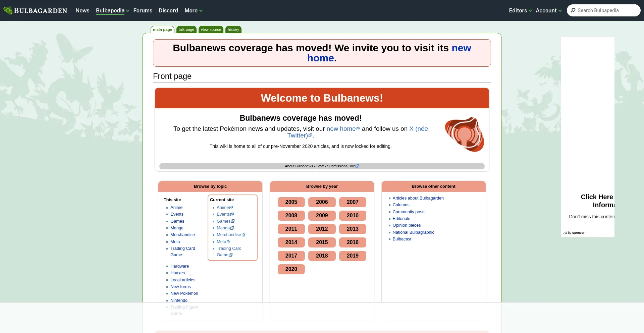Image resolution: width=644 pixels, height=333 pixels.
Task: Open the Columns link
Action: [x=401, y=205]
